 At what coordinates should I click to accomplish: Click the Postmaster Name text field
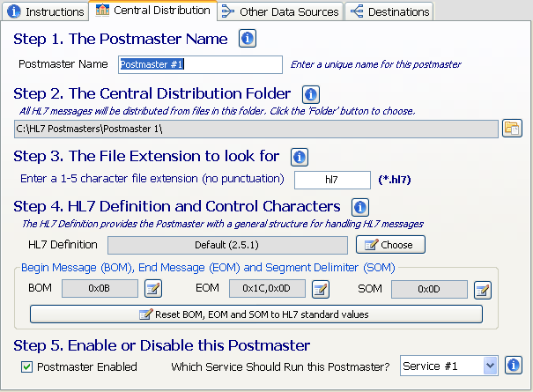point(200,64)
